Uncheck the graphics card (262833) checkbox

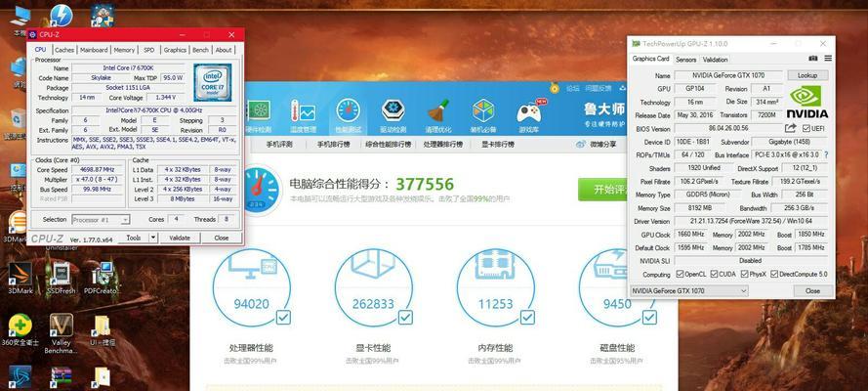coord(405,318)
